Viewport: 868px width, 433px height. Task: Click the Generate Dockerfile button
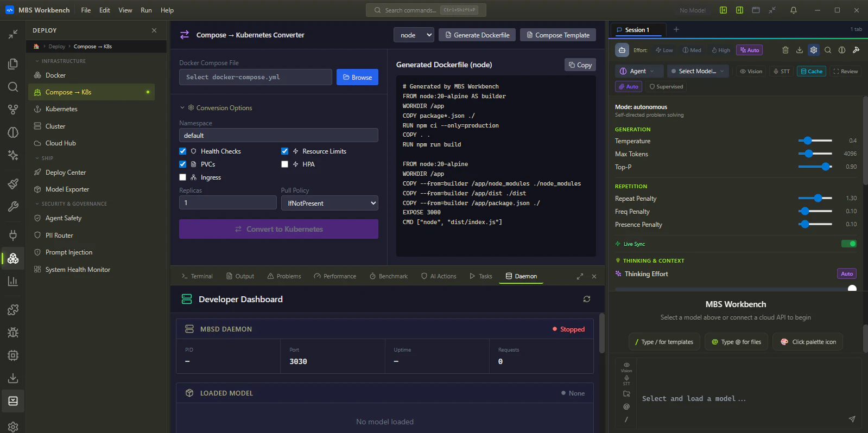click(477, 35)
